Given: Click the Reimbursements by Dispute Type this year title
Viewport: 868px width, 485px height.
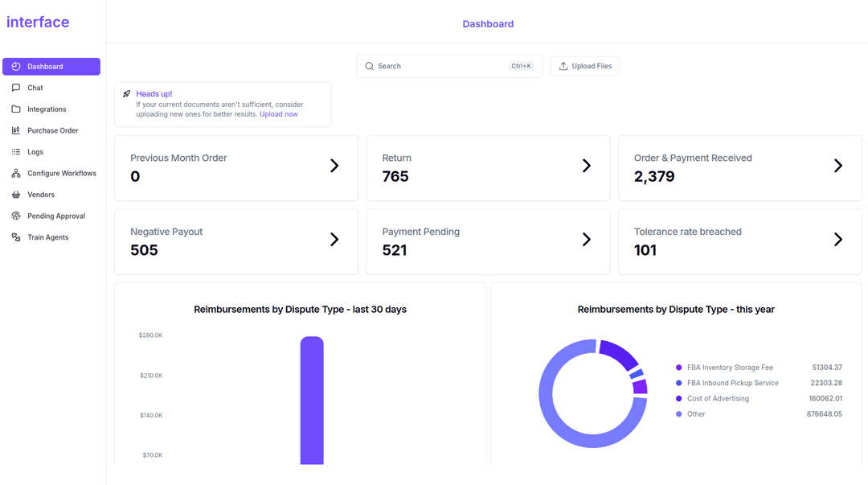Looking at the screenshot, I should (676, 310).
